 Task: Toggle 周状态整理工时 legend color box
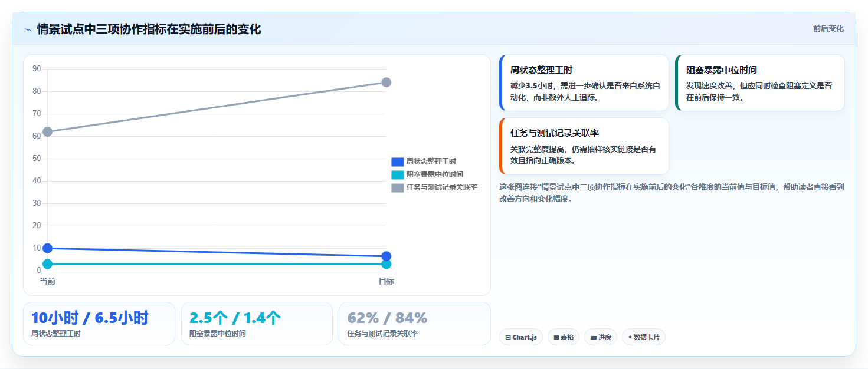[398, 162]
